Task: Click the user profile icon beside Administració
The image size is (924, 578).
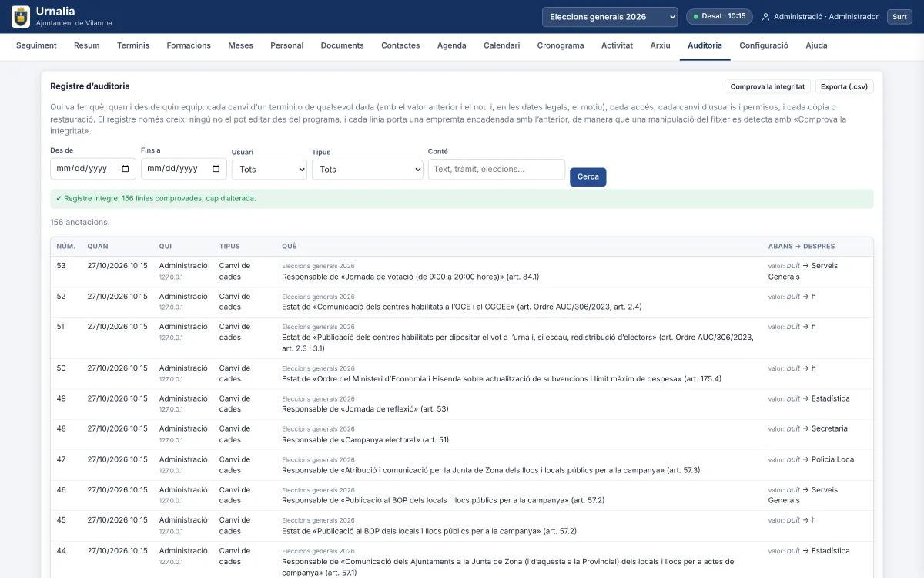Action: 765,17
